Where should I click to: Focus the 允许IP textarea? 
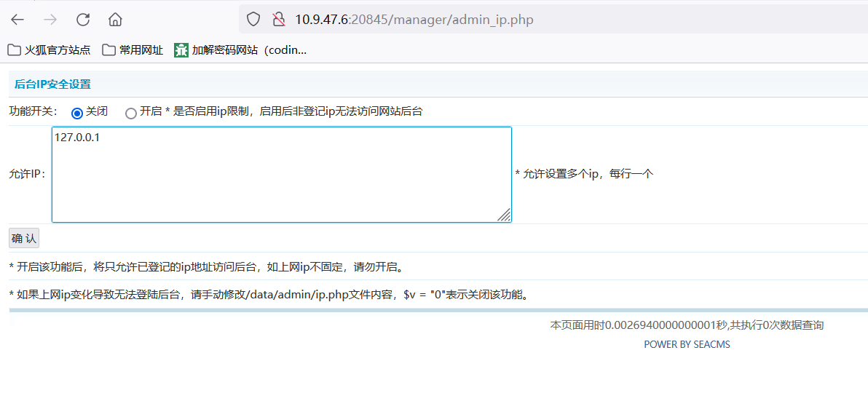pyautogui.click(x=282, y=175)
